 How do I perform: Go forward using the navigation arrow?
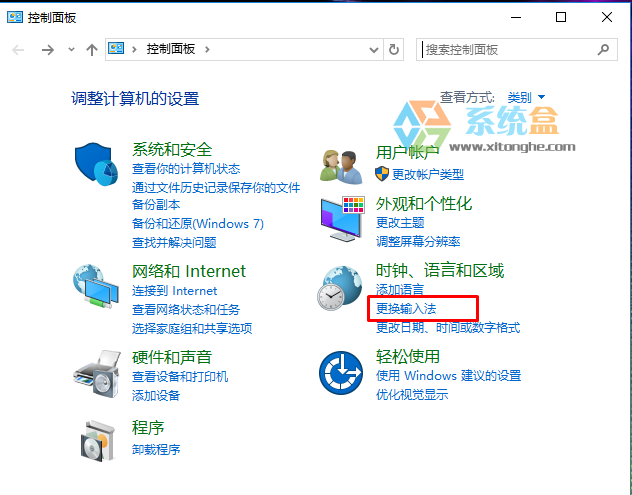point(48,50)
